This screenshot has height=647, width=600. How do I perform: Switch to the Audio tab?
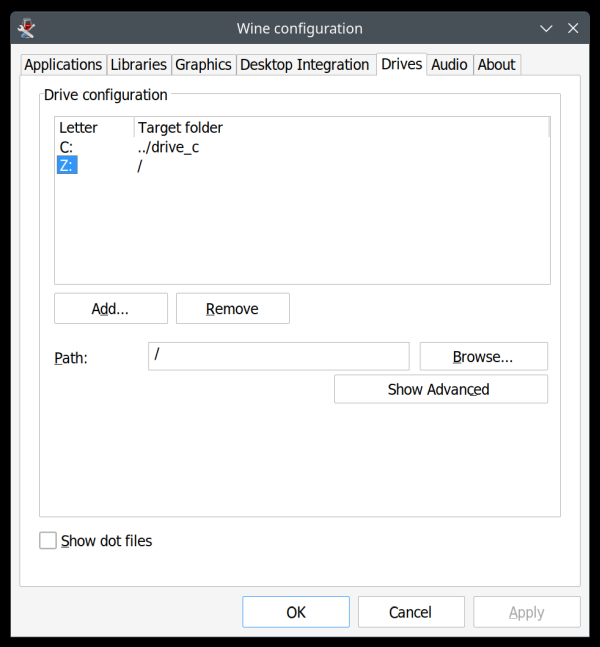[x=449, y=65]
